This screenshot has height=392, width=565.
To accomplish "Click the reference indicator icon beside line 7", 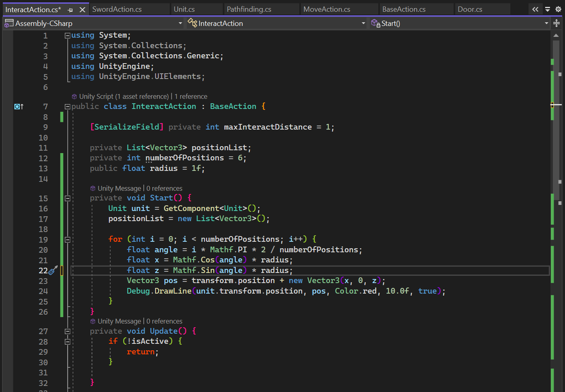I will point(17,106).
